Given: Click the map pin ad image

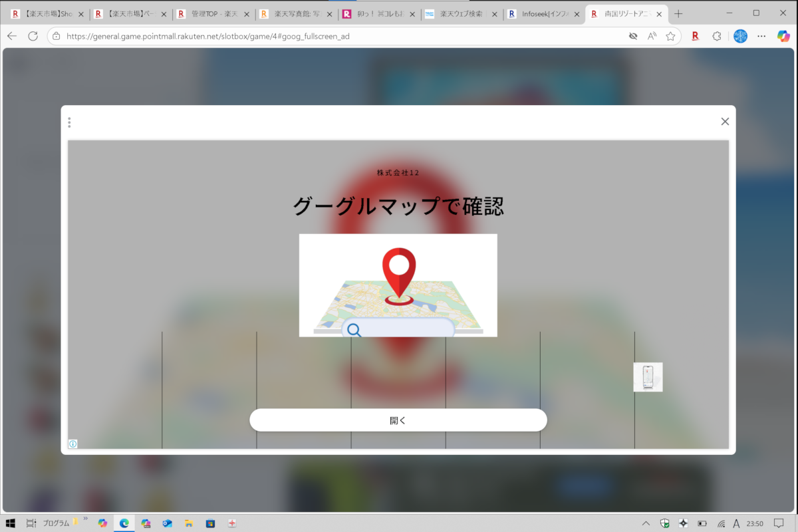Looking at the screenshot, I should pyautogui.click(x=398, y=285).
